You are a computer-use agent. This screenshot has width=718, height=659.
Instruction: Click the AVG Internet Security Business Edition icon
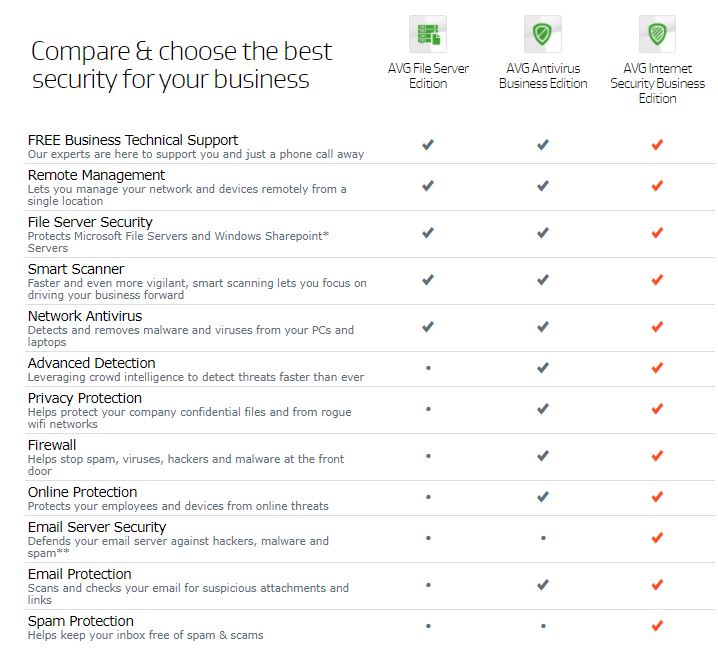[657, 34]
